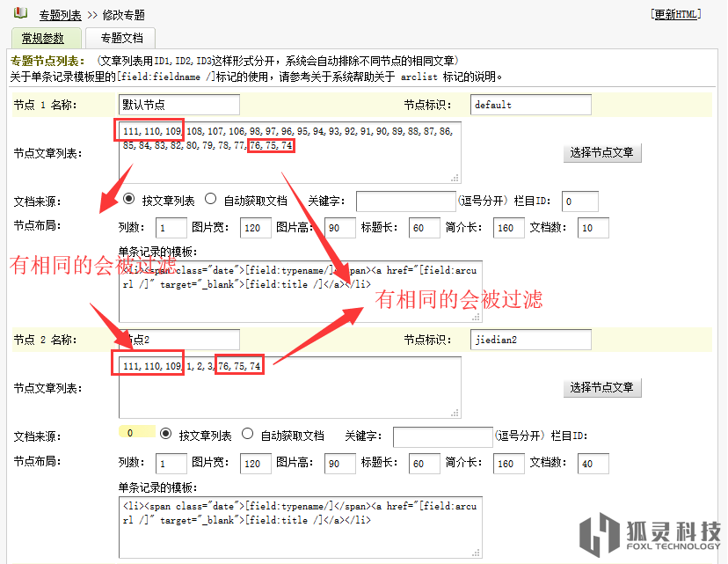Select 按文章列表 radio for node 2

pyautogui.click(x=167, y=434)
